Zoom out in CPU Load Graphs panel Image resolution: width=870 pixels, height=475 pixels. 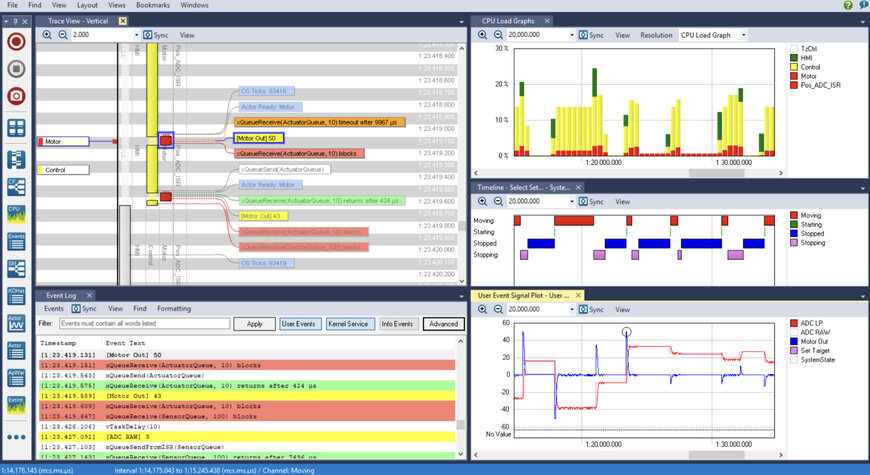(x=498, y=35)
